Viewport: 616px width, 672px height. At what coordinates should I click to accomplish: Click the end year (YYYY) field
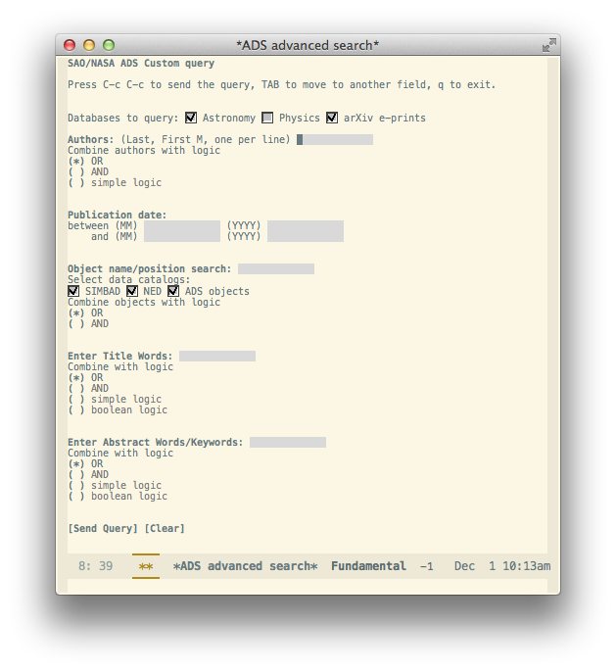click(306, 237)
